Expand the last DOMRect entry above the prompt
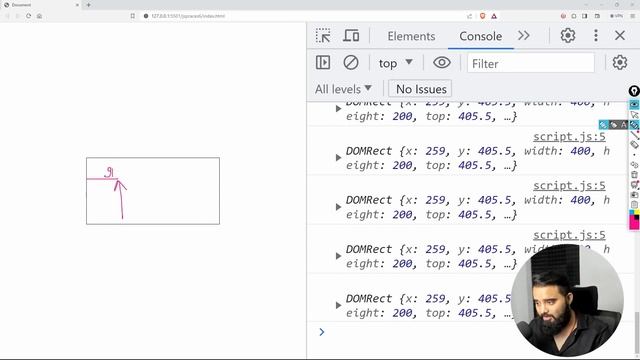Image resolution: width=640 pixels, height=360 pixels. [338, 305]
